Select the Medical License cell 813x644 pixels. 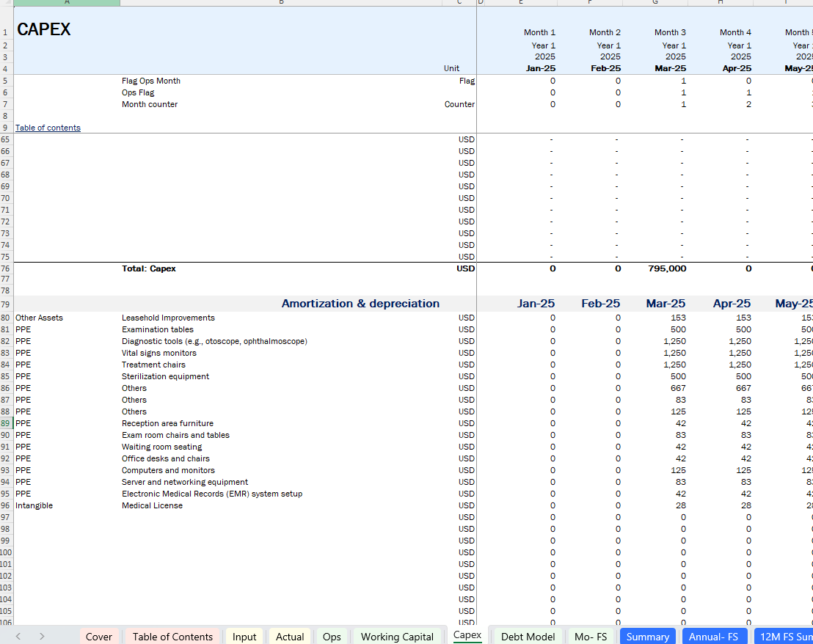152,505
